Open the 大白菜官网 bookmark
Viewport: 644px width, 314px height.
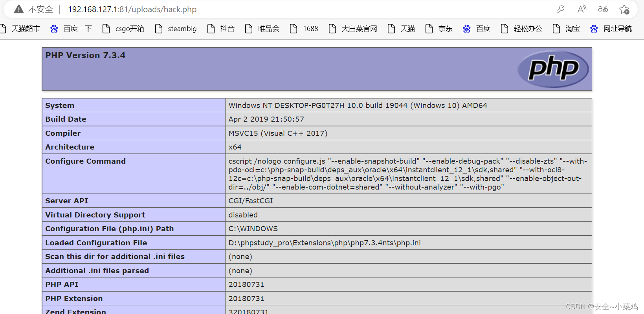click(359, 29)
